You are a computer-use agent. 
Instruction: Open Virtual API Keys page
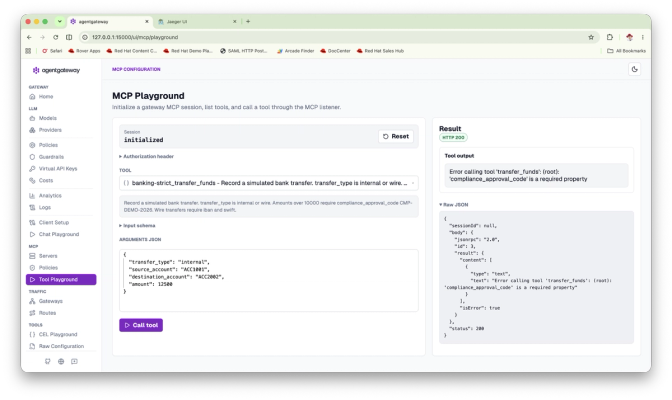pos(53,168)
